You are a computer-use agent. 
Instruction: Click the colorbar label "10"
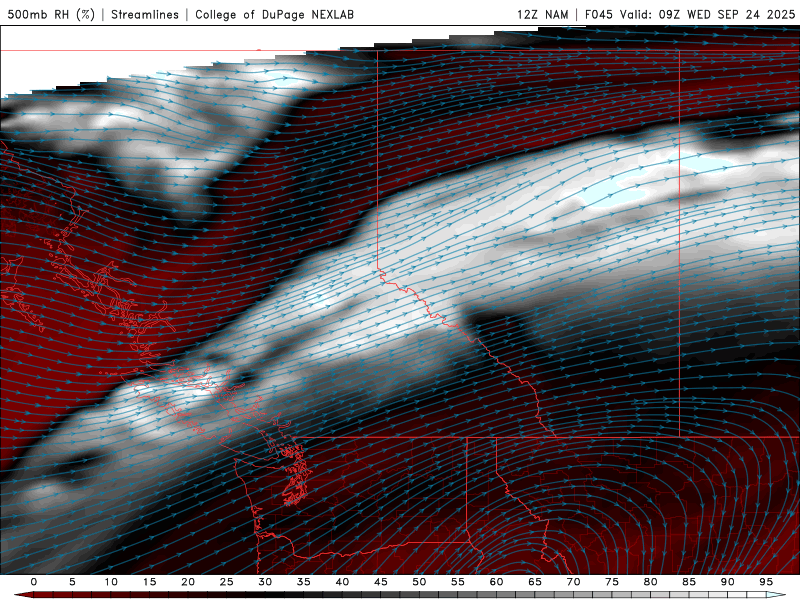[x=111, y=582]
